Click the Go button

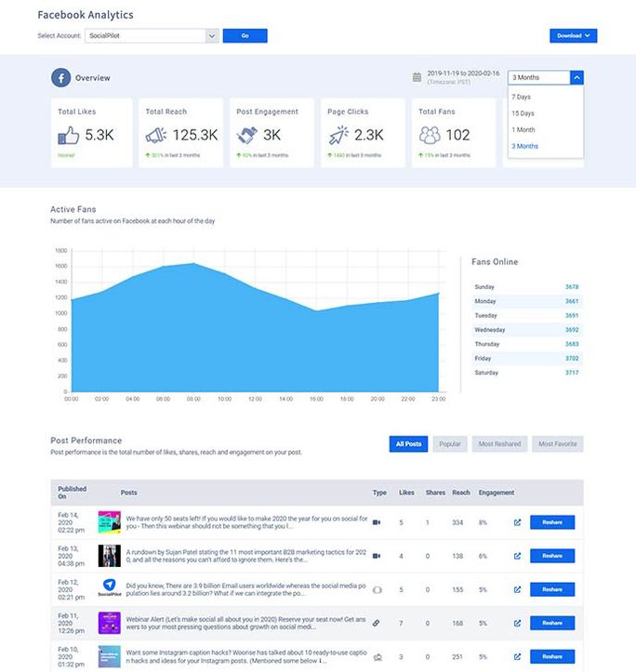(245, 36)
